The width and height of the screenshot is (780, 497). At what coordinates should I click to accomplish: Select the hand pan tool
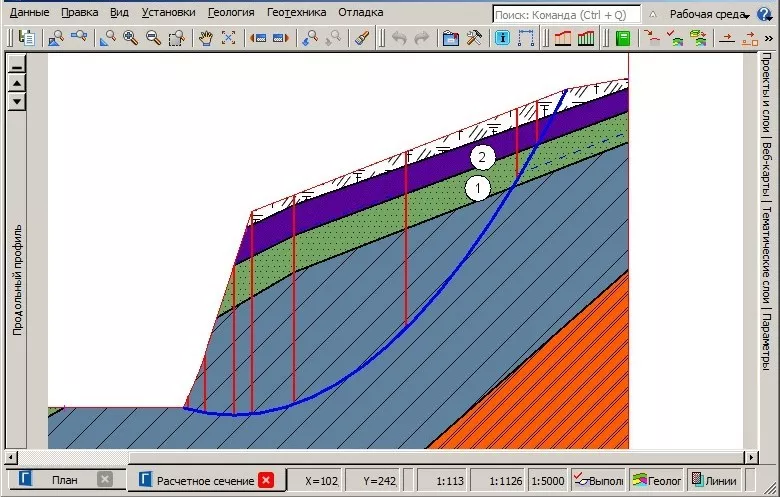(x=205, y=38)
